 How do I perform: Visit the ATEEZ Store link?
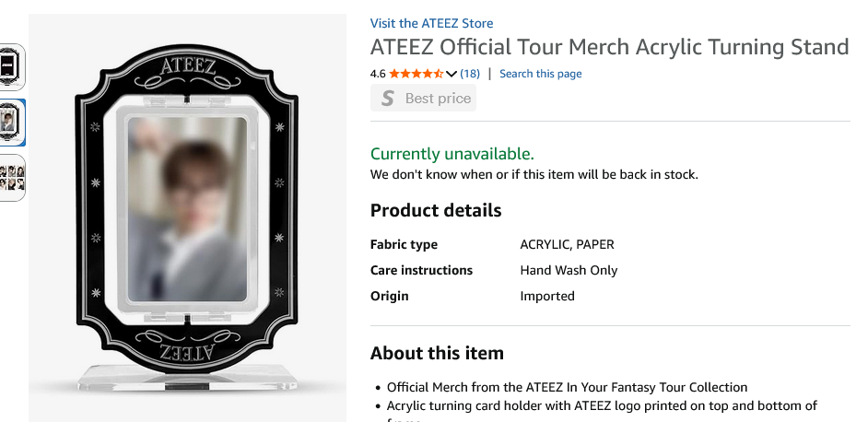pyautogui.click(x=431, y=23)
